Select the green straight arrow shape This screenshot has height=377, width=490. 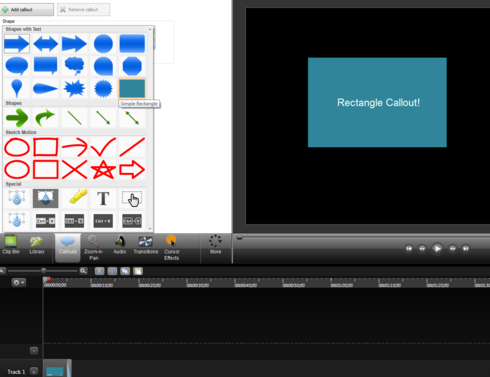17,118
